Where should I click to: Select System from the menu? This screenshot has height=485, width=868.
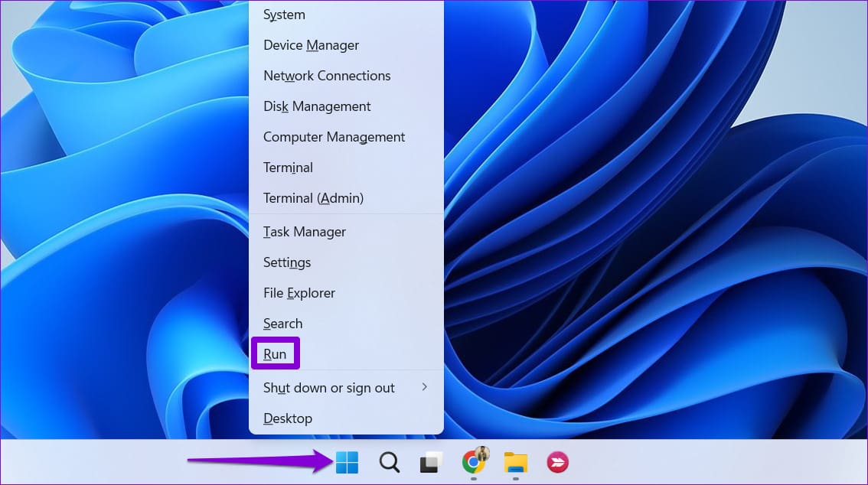(x=284, y=15)
